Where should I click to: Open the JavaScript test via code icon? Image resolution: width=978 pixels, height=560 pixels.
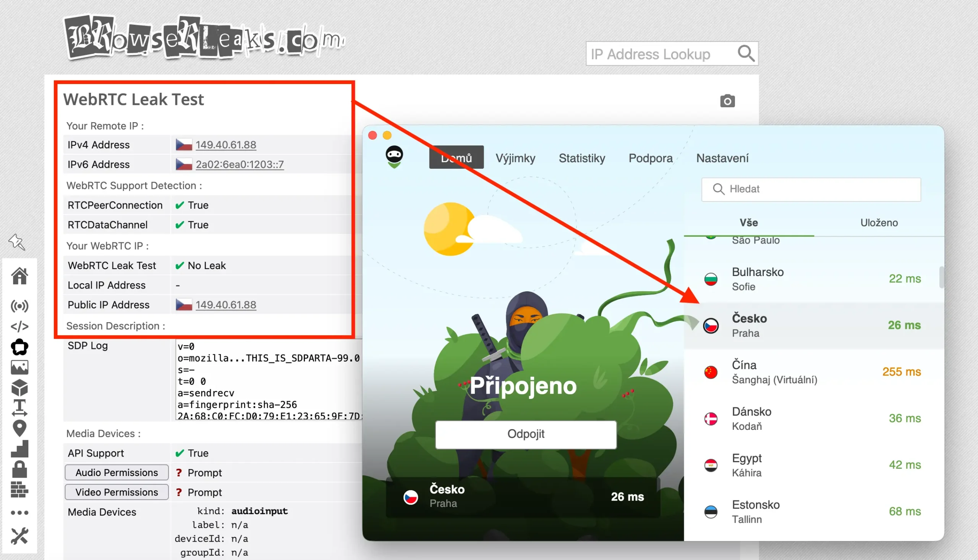[x=19, y=326]
